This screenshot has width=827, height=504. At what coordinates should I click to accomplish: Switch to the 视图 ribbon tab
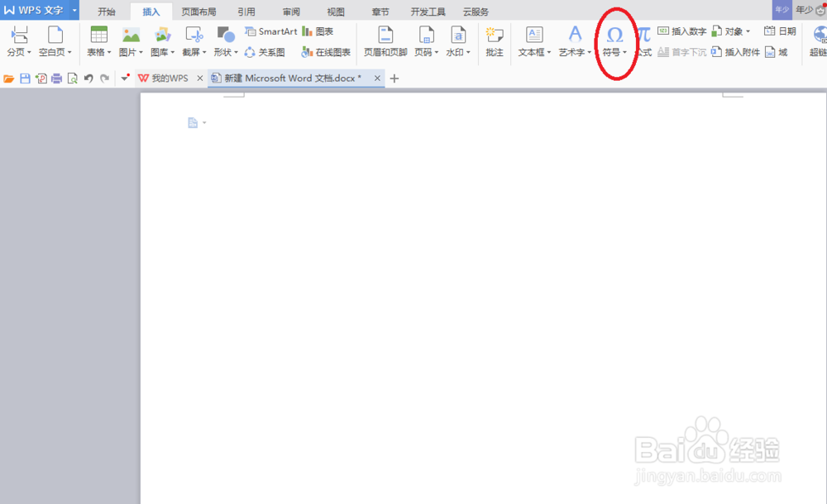click(336, 12)
